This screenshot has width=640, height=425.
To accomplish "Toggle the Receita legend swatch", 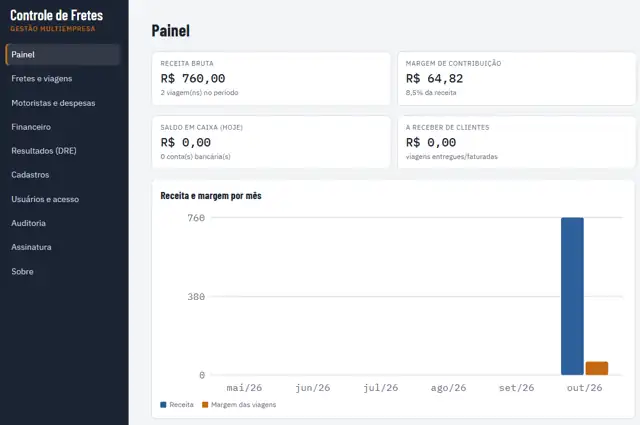I will click(x=163, y=405).
